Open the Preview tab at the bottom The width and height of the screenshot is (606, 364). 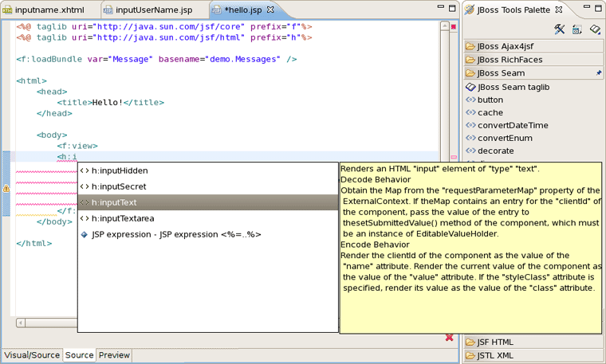tap(114, 355)
